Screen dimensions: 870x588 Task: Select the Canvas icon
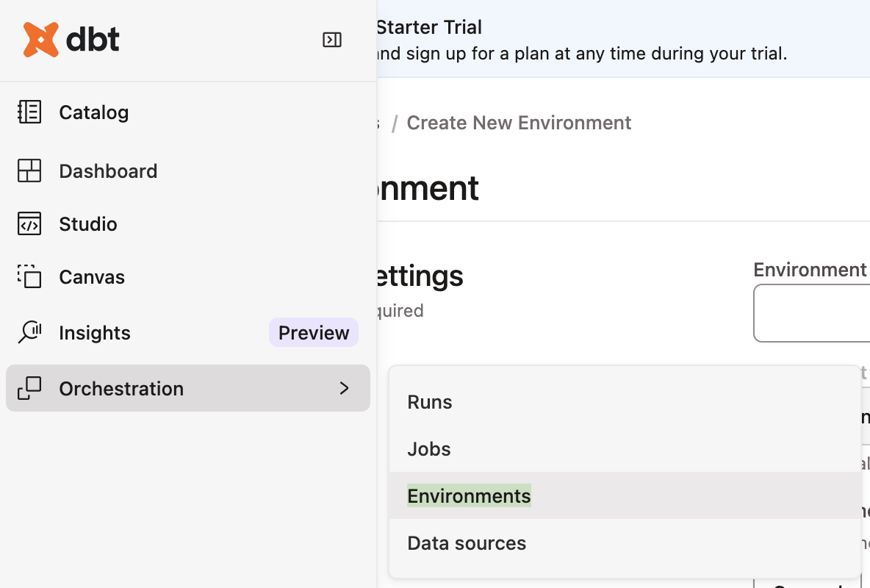pos(29,277)
